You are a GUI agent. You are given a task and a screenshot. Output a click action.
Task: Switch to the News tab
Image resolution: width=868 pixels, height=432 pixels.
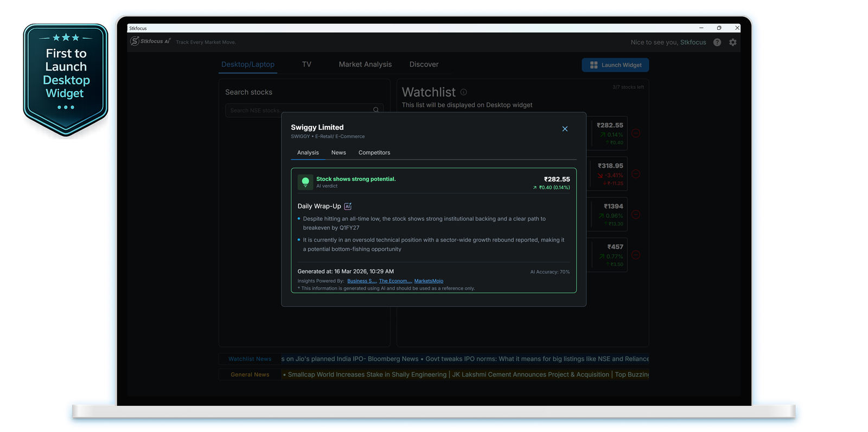339,153
